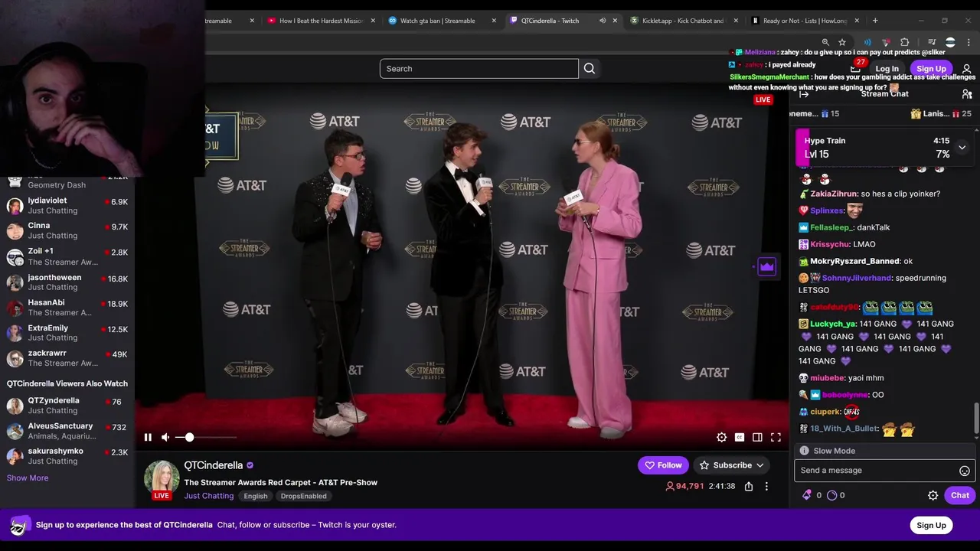The height and width of the screenshot is (551, 980).
Task: Open video player settings gear
Action: pos(721,437)
